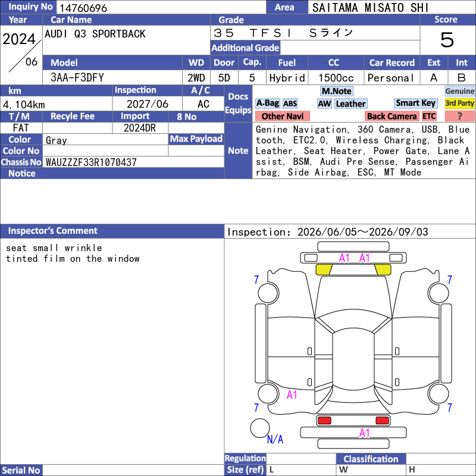Click the right yellow headlight on diagram
This screenshot has height=476, width=476.
click(x=383, y=270)
